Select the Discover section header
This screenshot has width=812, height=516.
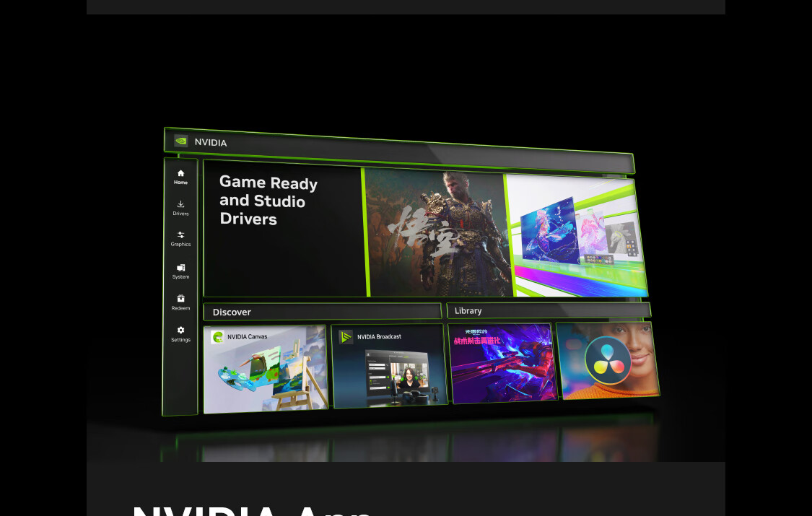coord(322,312)
